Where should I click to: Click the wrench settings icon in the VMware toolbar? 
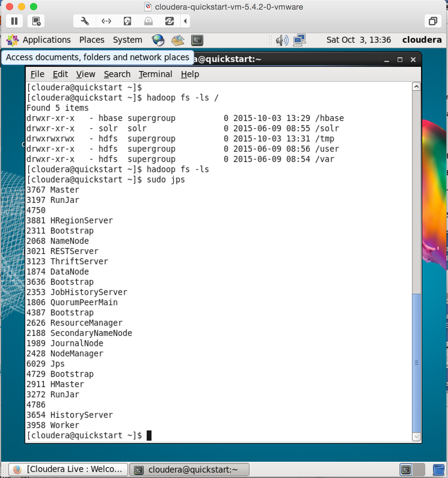coord(84,21)
